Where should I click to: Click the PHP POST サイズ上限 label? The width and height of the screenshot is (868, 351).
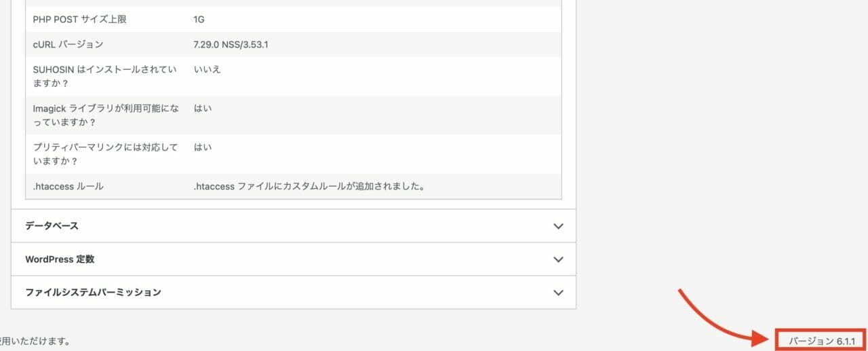[x=79, y=20]
